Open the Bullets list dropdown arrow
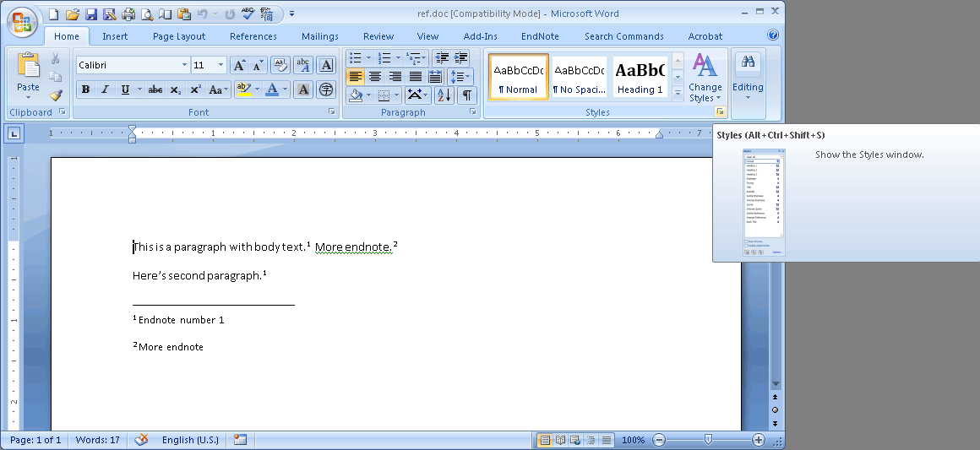 point(368,58)
